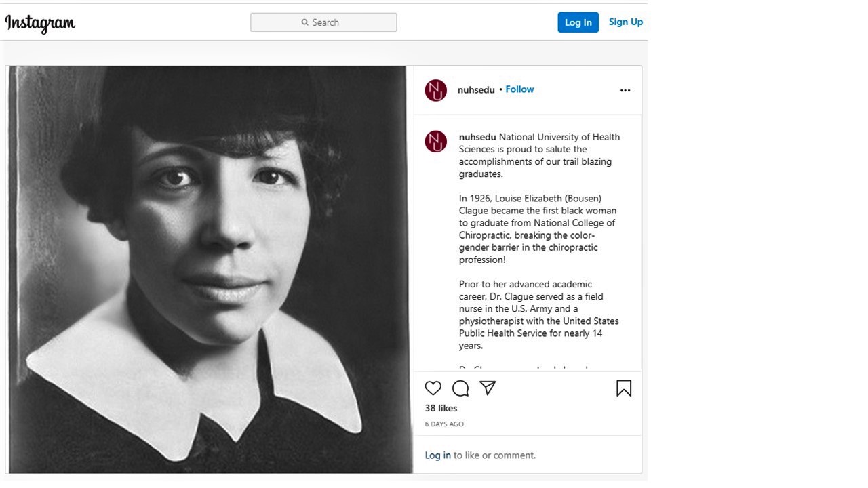Click nuhsedu avatar in post header
Image resolution: width=868 pixels, height=488 pixels.
tap(435, 90)
